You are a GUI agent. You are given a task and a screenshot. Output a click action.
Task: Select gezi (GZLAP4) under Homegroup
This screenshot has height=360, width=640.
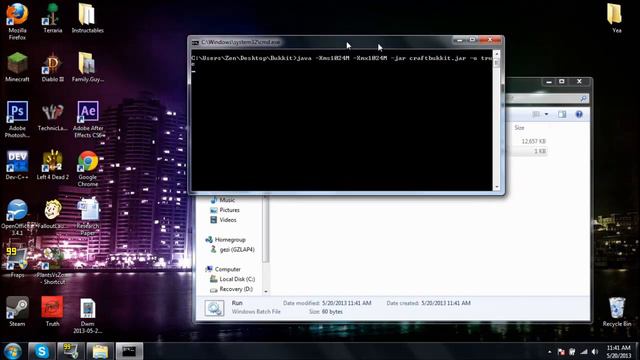pyautogui.click(x=232, y=249)
